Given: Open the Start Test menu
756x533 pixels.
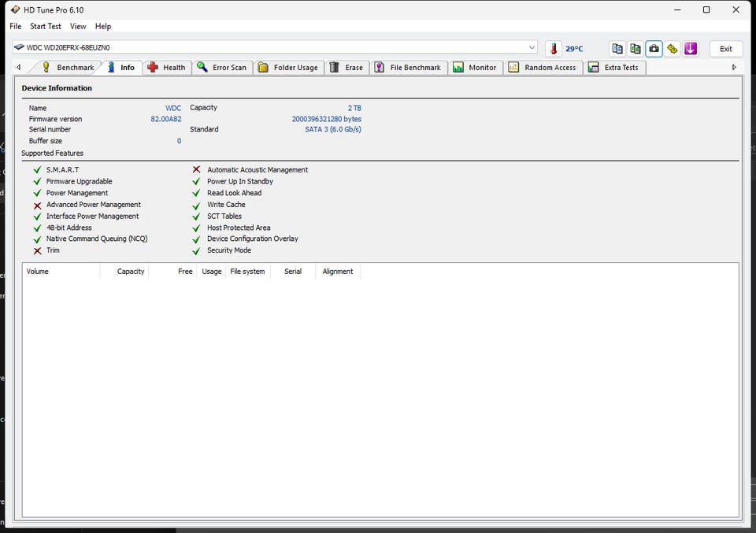Looking at the screenshot, I should (46, 27).
